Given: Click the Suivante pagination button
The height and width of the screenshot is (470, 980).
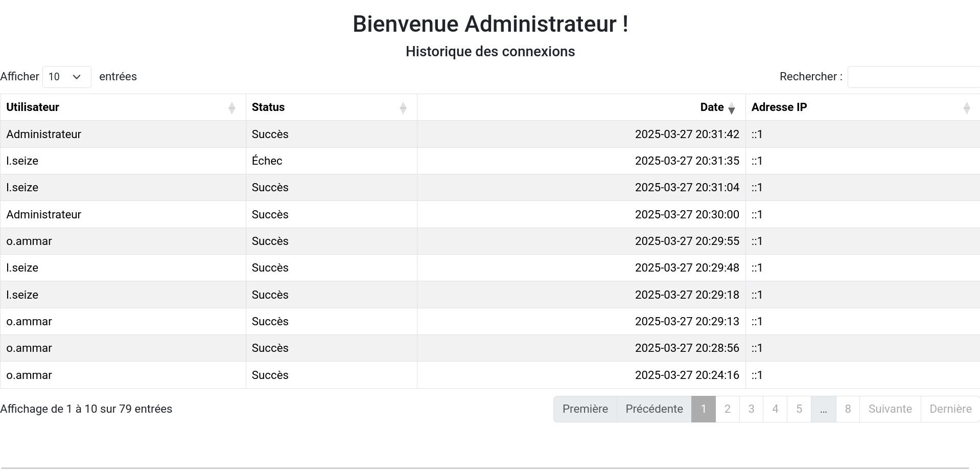Looking at the screenshot, I should tap(890, 409).
